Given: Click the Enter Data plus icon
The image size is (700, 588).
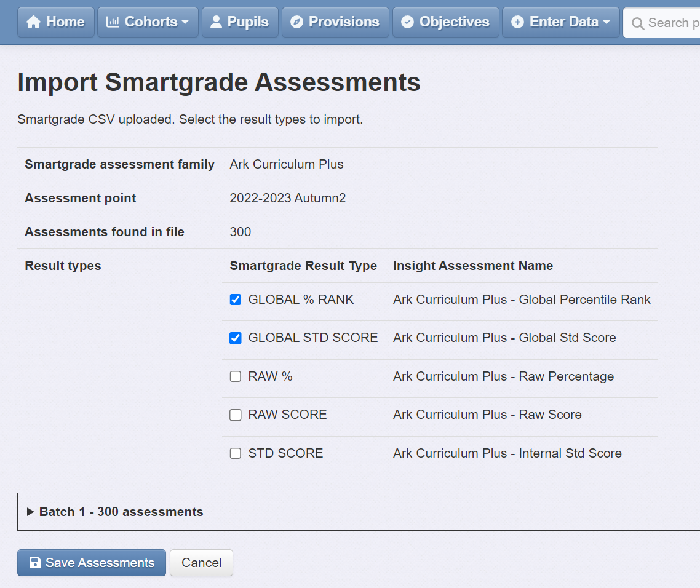Looking at the screenshot, I should point(517,22).
